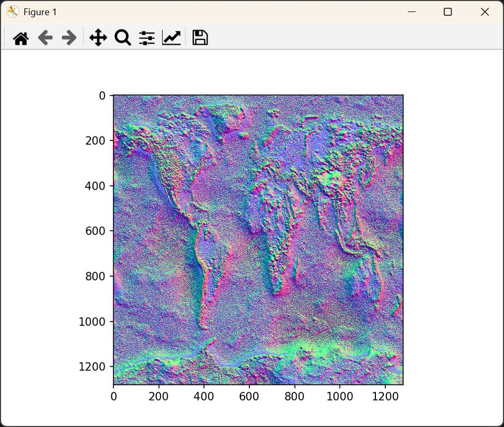
Task: Reset the plot to original view with Home
Action: [21, 38]
